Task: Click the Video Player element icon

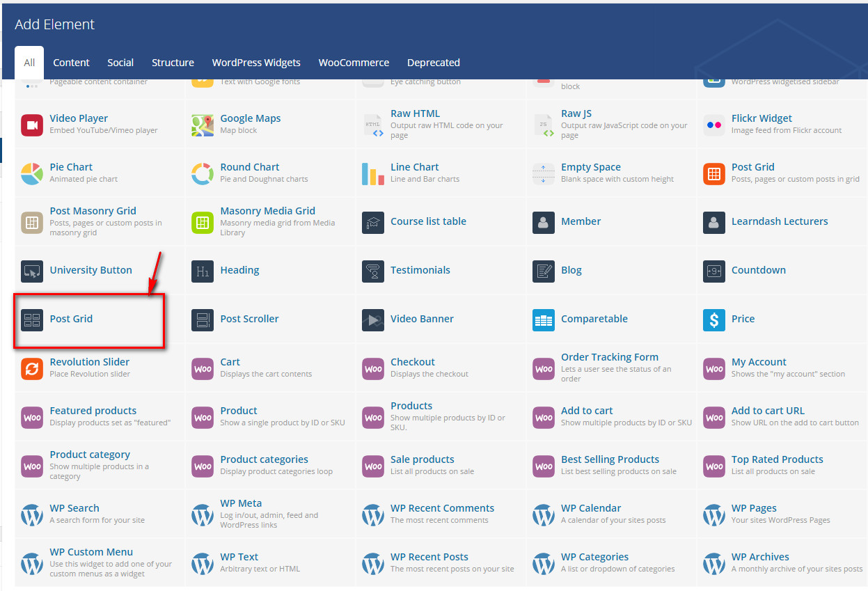Action: 32,125
